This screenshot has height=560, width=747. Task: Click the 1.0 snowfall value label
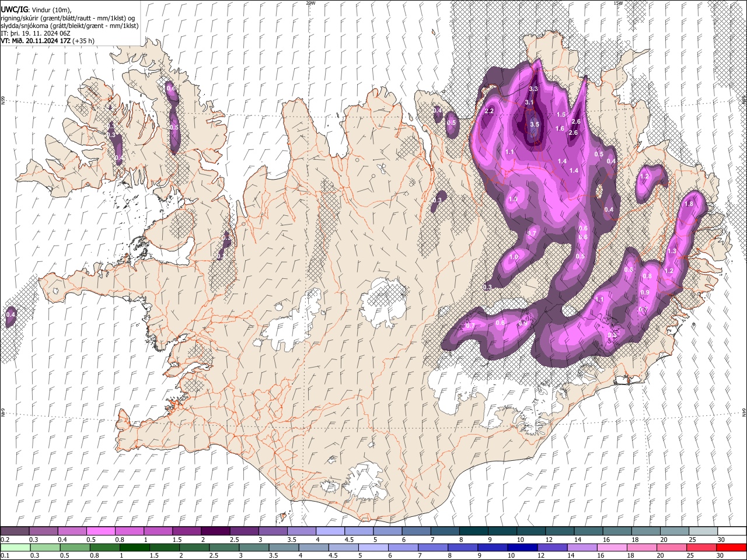pos(514,257)
